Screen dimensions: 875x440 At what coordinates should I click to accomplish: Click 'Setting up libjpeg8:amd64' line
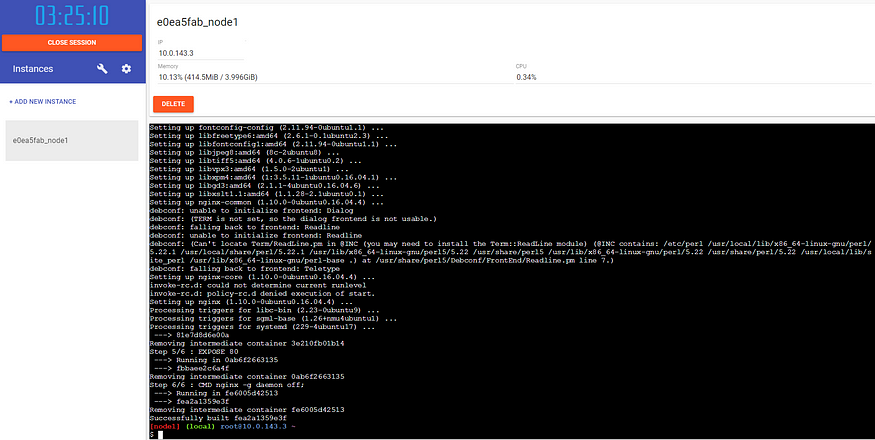[244, 152]
